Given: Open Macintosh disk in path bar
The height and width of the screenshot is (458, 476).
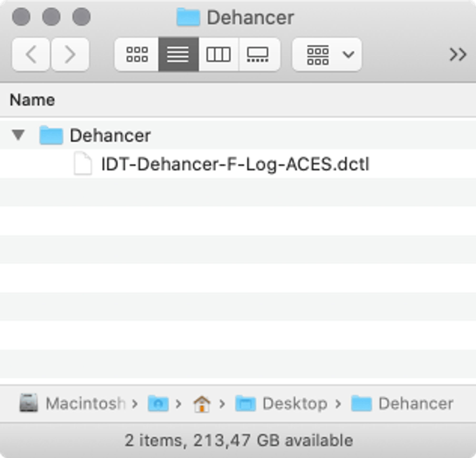Looking at the screenshot, I should click(72, 403).
